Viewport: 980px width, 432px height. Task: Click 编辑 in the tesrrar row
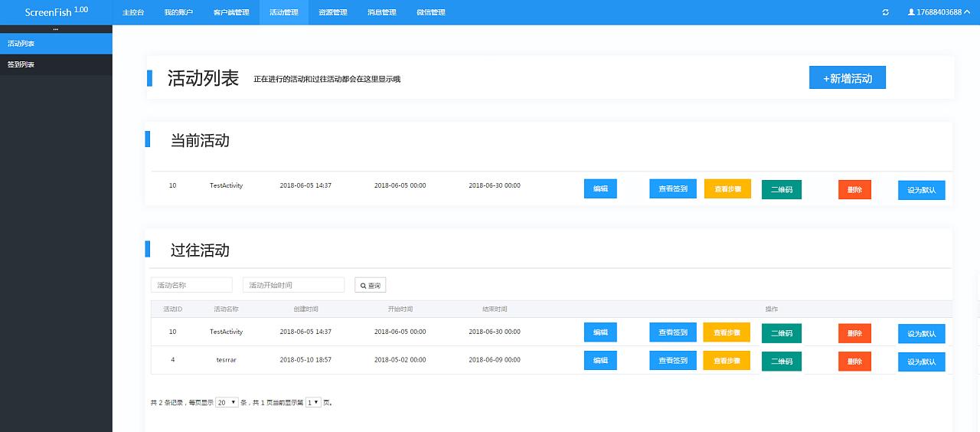600,360
